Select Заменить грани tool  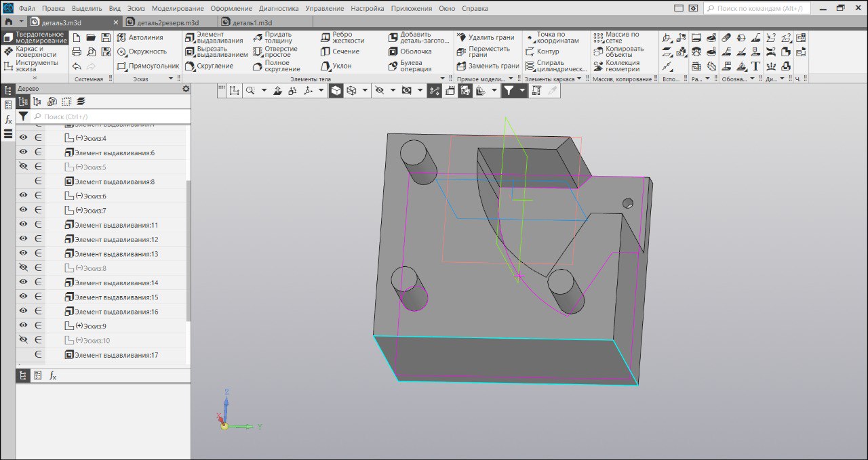click(x=488, y=66)
